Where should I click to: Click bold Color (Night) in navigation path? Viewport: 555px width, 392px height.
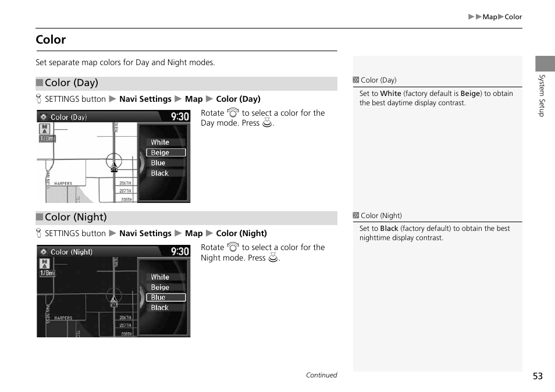pyautogui.click(x=241, y=233)
